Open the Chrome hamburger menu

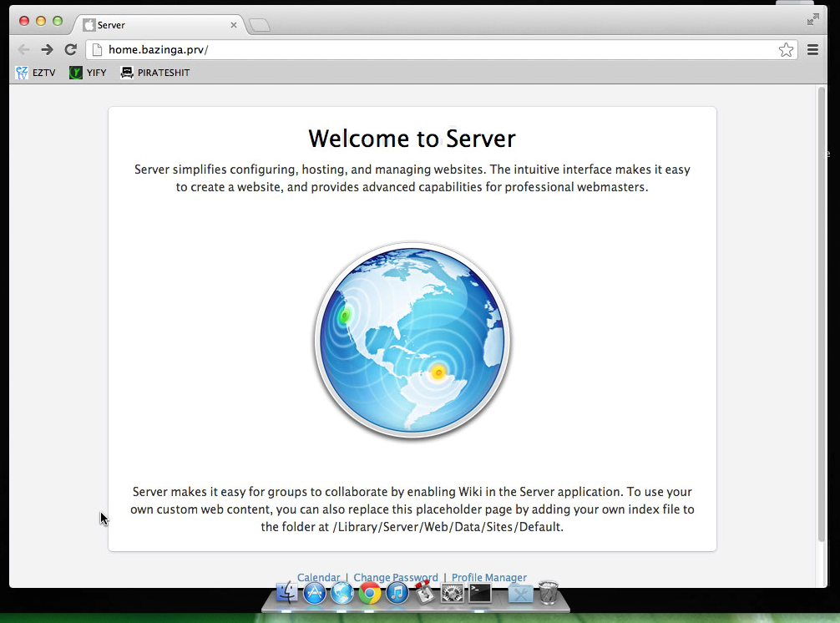[x=812, y=50]
